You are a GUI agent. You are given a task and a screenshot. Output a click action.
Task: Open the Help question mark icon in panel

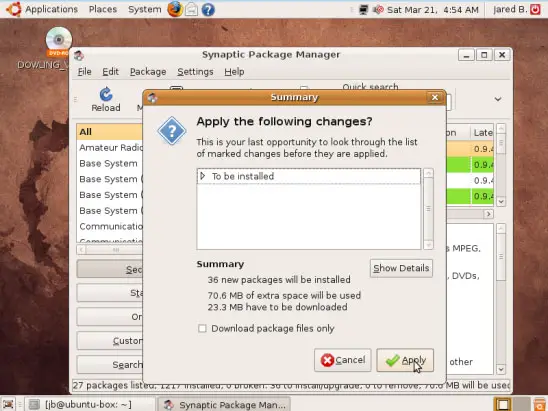point(208,9)
